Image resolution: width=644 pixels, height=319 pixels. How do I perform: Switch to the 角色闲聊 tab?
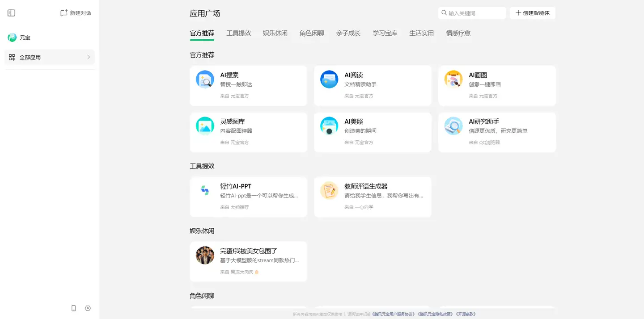312,33
